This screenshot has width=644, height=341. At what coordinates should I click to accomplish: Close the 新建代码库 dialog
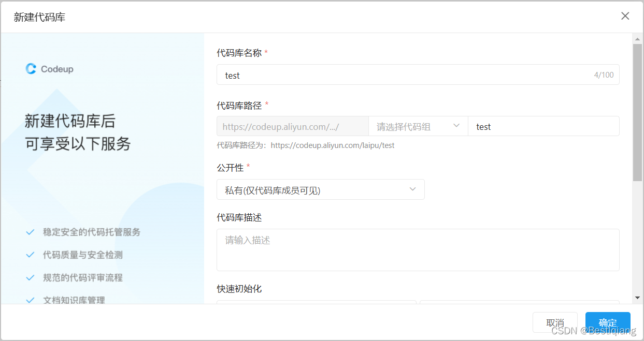(x=625, y=16)
